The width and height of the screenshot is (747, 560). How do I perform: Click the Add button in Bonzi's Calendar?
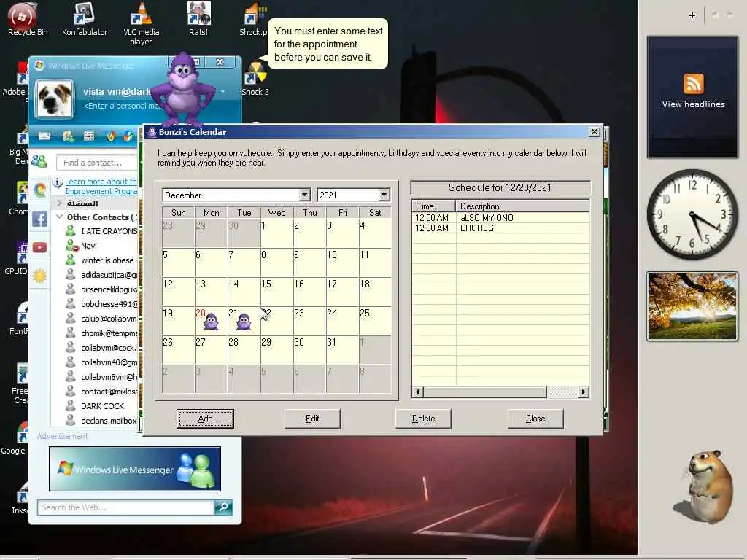click(205, 419)
